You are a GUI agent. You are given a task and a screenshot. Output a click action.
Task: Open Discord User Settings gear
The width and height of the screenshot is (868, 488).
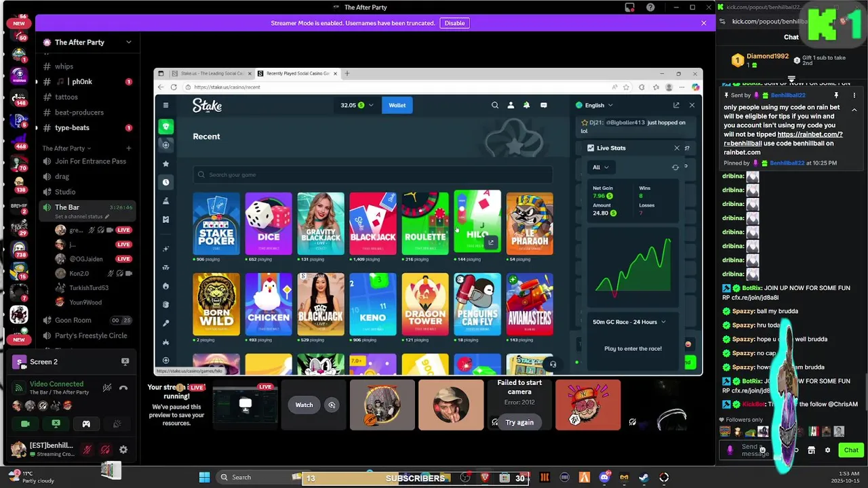pos(123,449)
